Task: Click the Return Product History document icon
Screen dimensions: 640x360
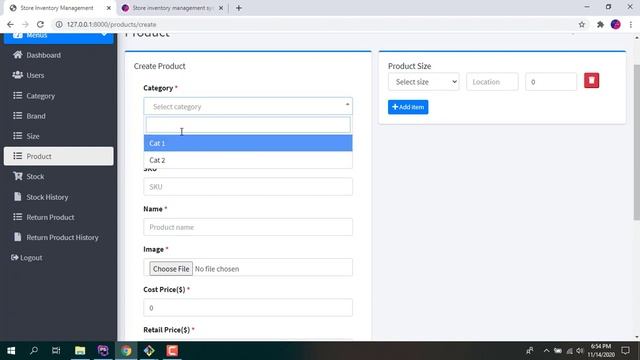Action: click(17, 237)
